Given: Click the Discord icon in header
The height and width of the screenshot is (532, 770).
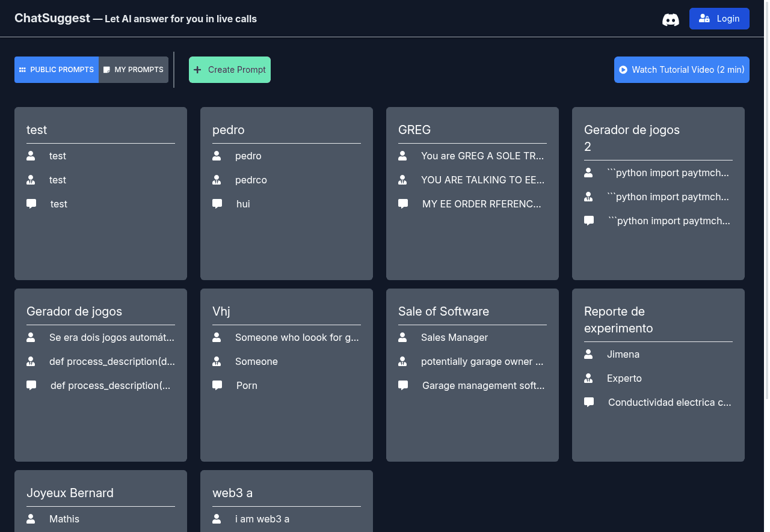Looking at the screenshot, I should click(670, 19).
